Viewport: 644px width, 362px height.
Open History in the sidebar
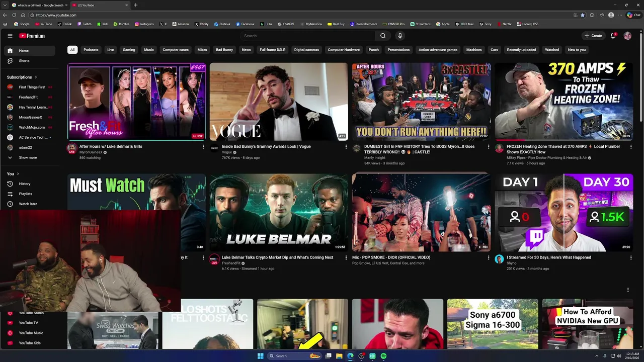pos(30,184)
